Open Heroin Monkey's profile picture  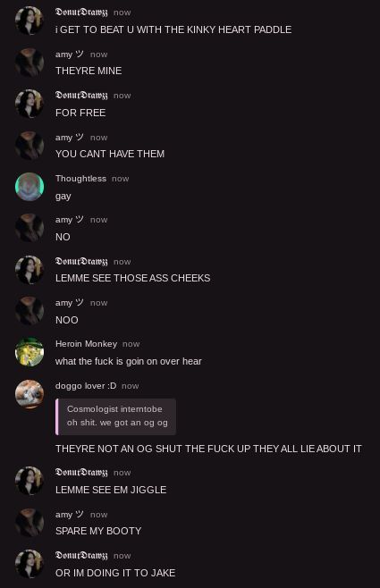30,352
